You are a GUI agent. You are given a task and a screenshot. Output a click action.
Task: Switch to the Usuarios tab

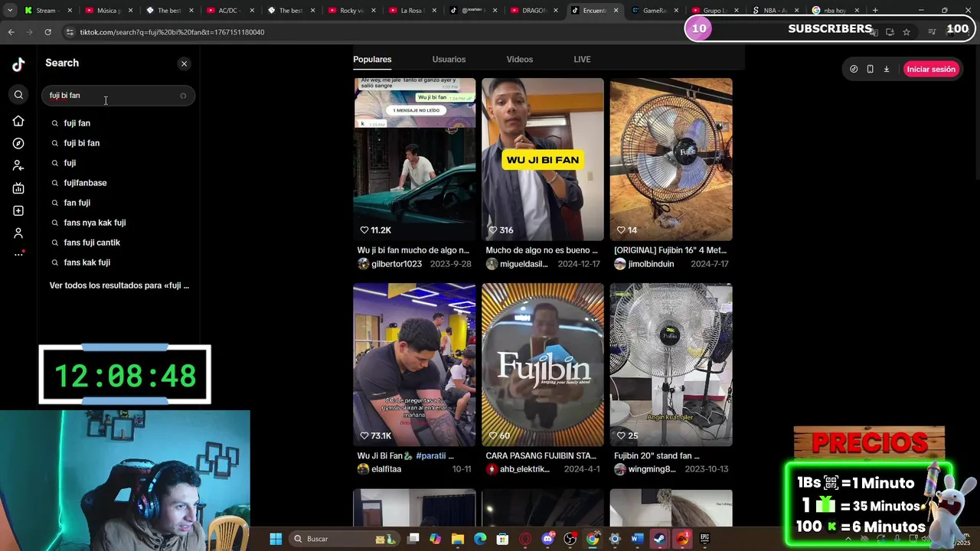449,59
